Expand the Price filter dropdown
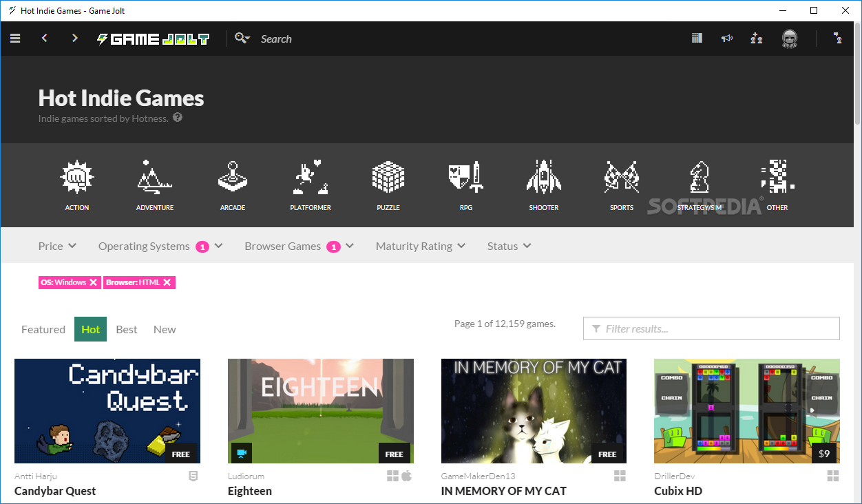 pyautogui.click(x=57, y=246)
